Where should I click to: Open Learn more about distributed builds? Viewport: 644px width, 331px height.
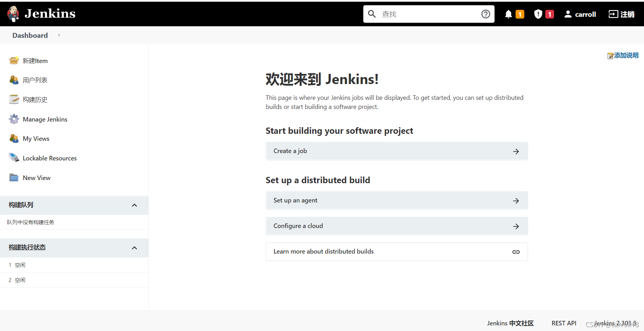click(397, 251)
